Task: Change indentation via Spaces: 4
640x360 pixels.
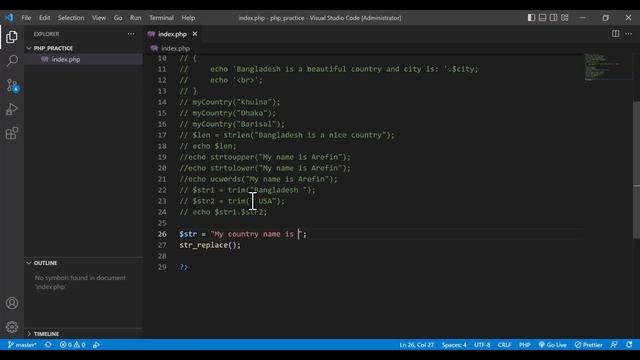Action: click(454, 345)
